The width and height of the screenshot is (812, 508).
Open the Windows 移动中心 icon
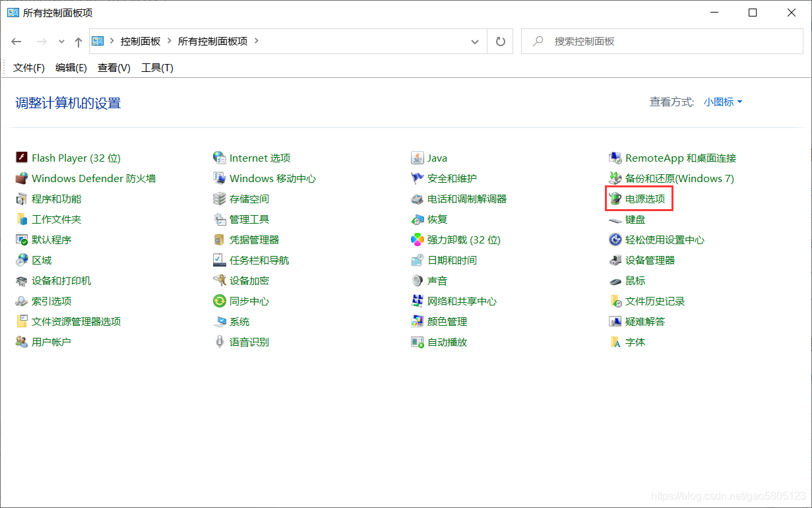click(220, 178)
